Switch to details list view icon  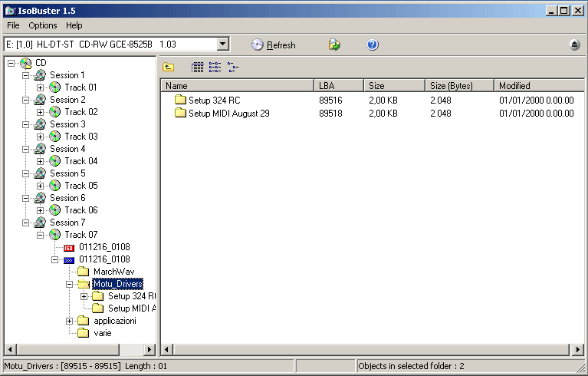(x=198, y=68)
